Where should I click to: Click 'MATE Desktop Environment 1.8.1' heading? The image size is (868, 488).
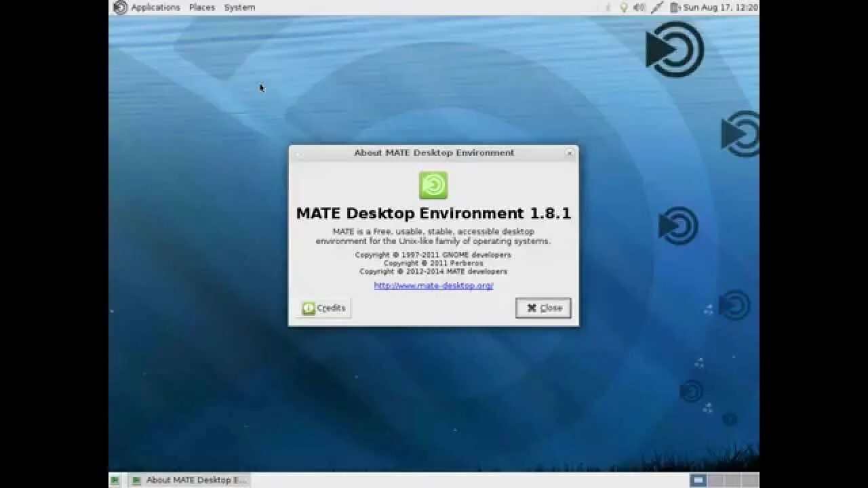(433, 213)
